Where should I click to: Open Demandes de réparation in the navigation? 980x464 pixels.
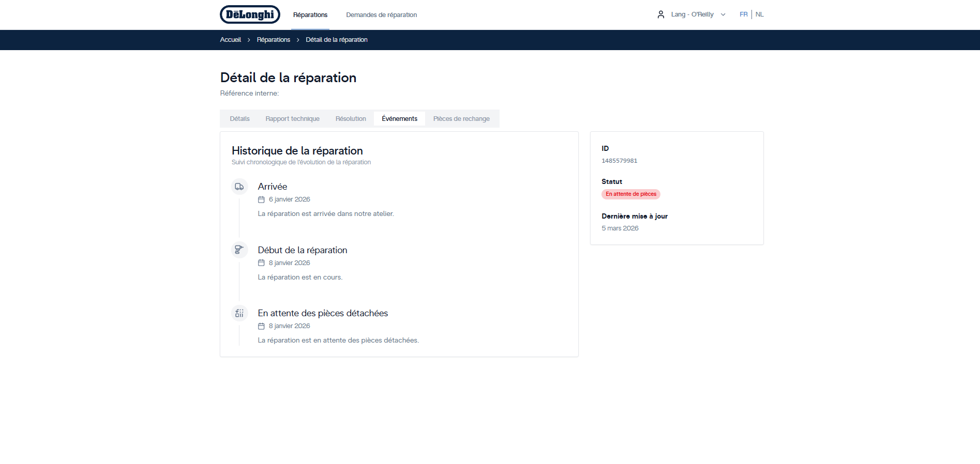(x=381, y=15)
